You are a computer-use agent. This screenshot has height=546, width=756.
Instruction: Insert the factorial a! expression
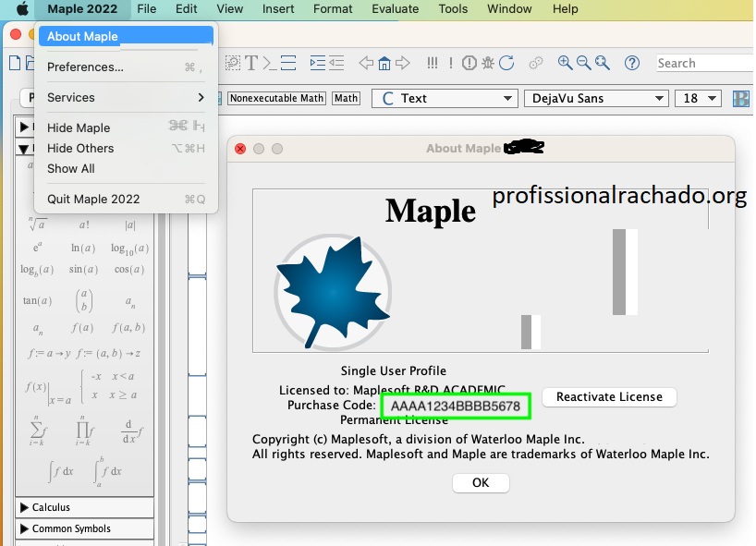[x=84, y=225]
